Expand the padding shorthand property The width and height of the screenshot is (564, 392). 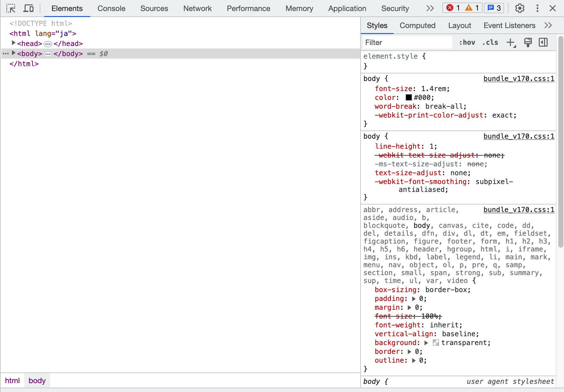click(x=414, y=299)
